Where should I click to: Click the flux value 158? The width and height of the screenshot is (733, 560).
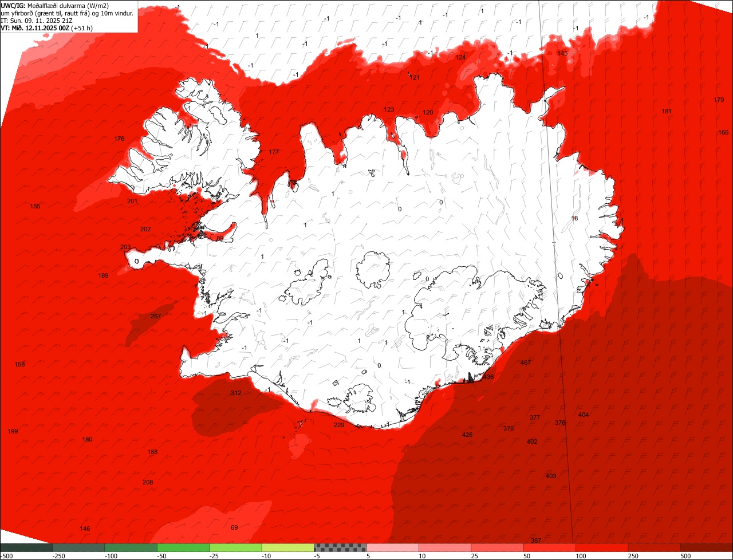pyautogui.click(x=19, y=364)
